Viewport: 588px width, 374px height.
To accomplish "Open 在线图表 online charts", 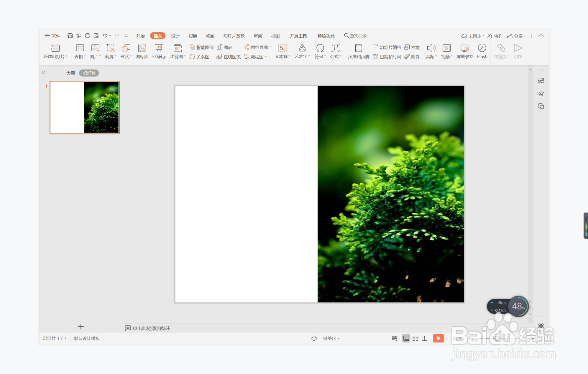I will coord(229,57).
